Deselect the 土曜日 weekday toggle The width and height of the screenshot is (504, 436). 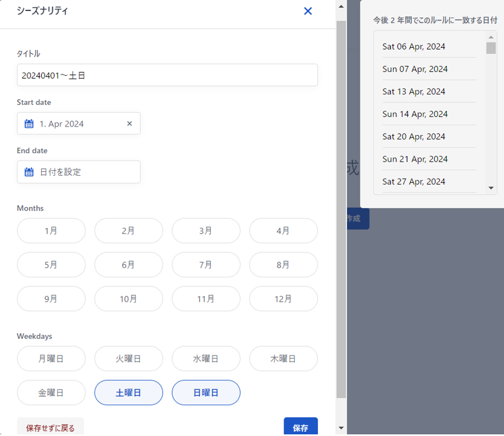click(128, 392)
